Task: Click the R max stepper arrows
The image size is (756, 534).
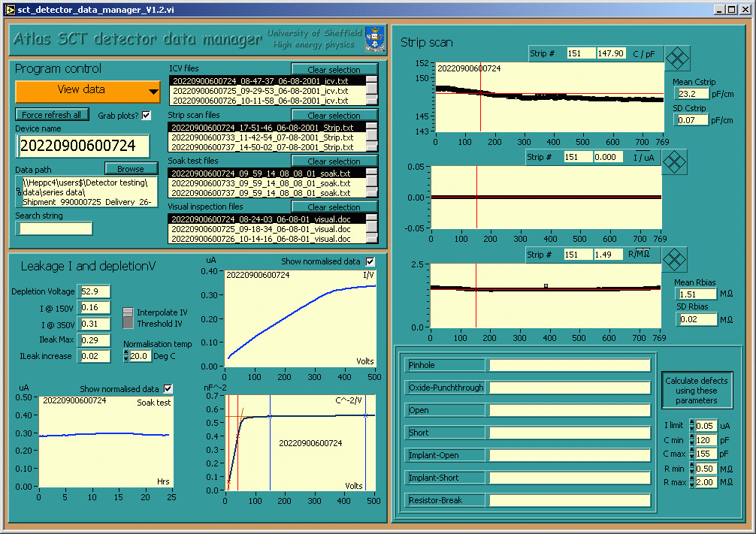Action: click(x=692, y=482)
